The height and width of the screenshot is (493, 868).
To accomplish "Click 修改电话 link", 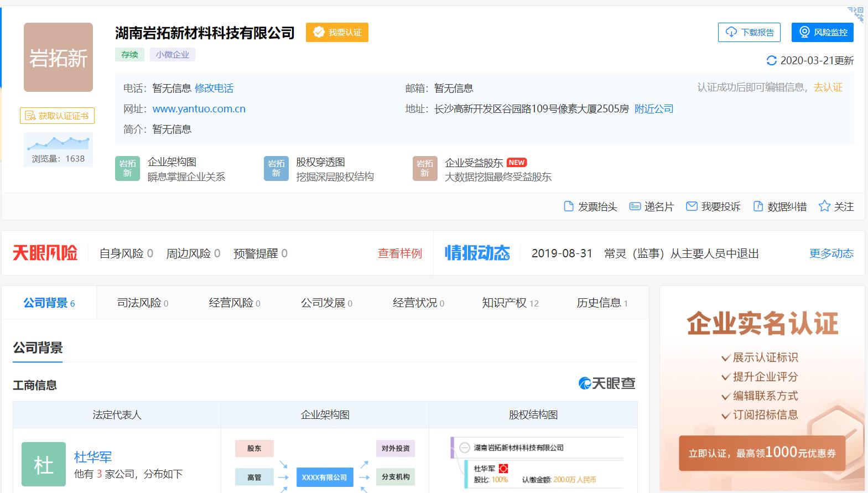I will (x=214, y=88).
